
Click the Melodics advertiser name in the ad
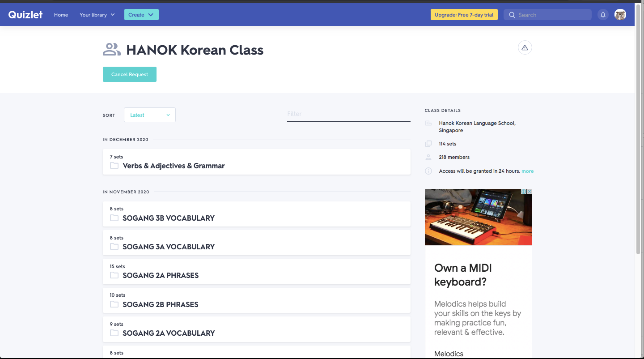point(449,354)
